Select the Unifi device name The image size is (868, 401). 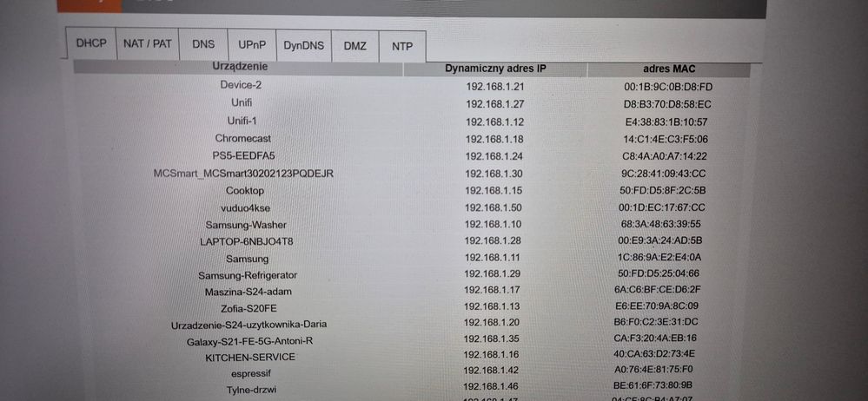pyautogui.click(x=242, y=103)
